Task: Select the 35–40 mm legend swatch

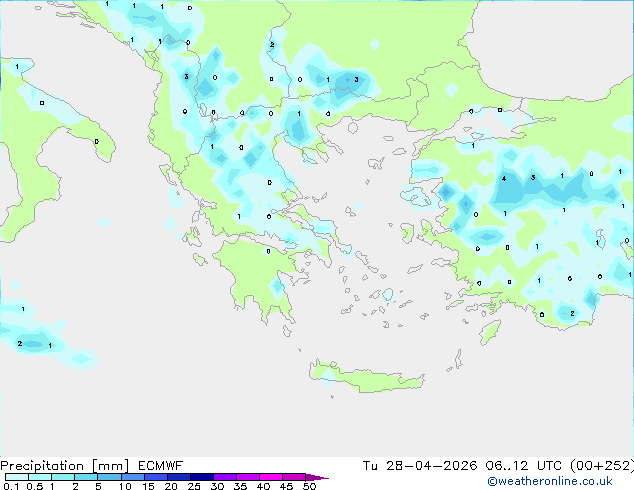Action: (x=248, y=477)
